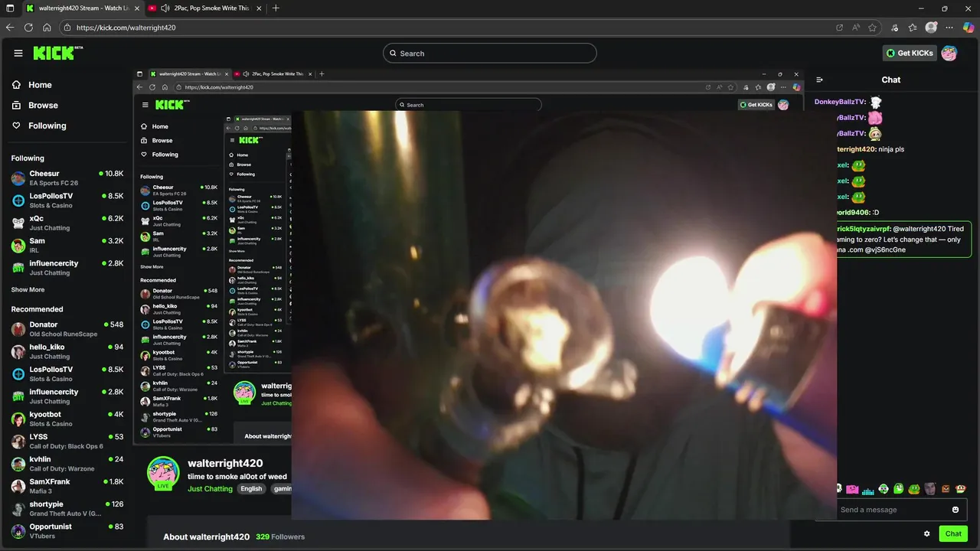Open SamXFrank recommended channel

(x=67, y=486)
